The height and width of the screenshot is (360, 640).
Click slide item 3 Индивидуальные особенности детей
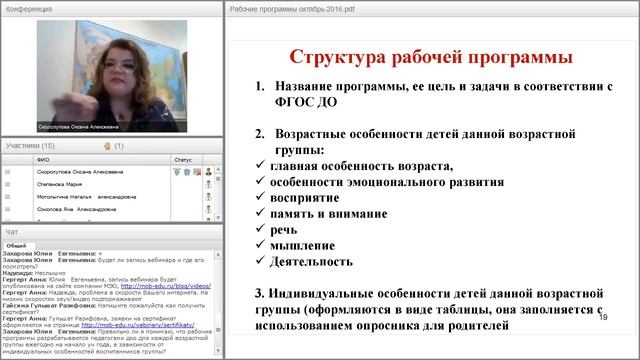[x=429, y=309]
